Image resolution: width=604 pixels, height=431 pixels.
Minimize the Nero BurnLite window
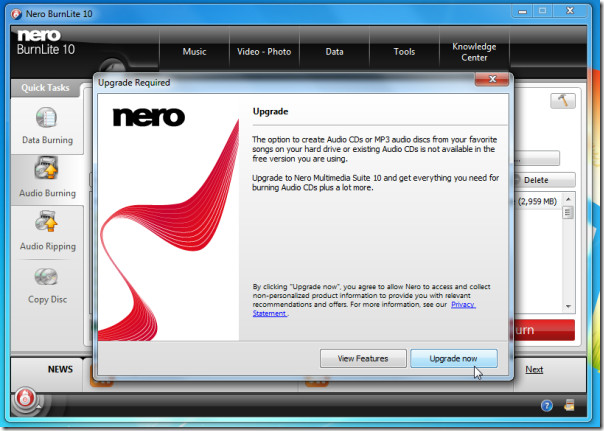pos(522,11)
